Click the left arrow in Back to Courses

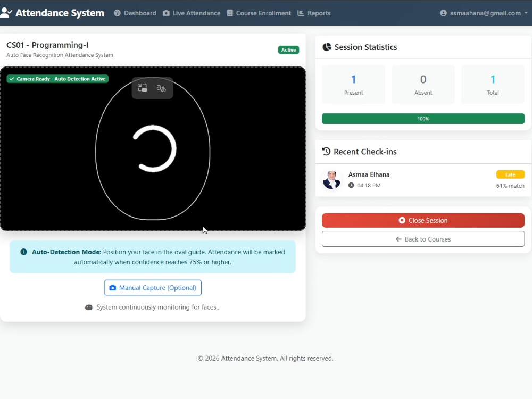tap(398, 239)
